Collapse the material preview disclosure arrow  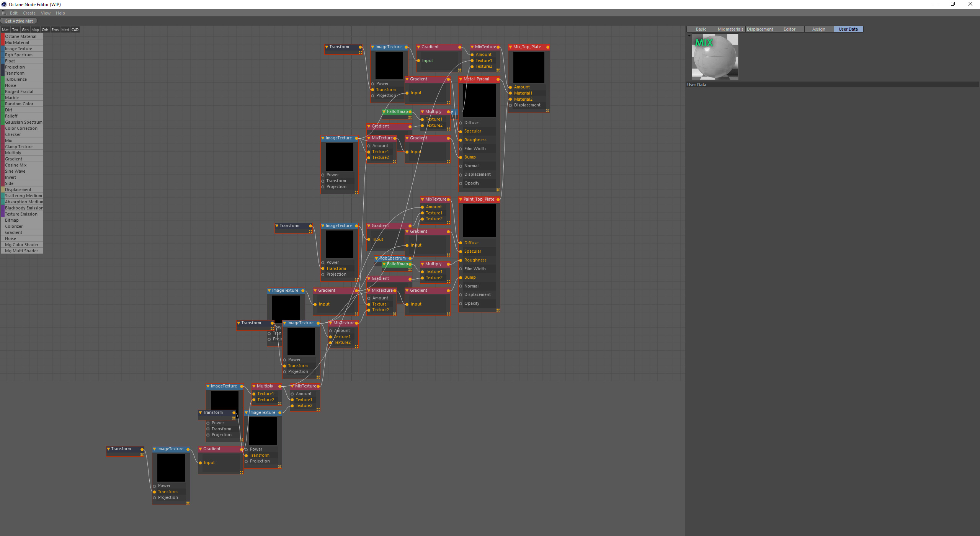689,36
